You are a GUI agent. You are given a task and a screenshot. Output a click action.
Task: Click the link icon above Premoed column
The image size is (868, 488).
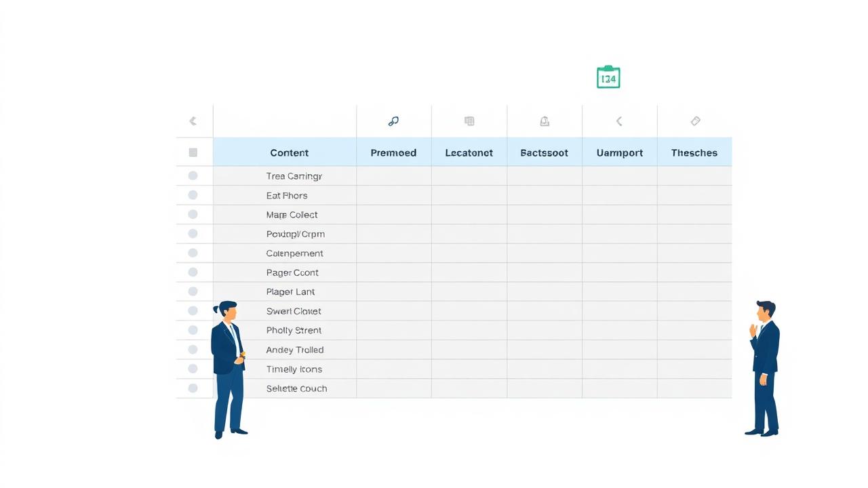(x=393, y=121)
